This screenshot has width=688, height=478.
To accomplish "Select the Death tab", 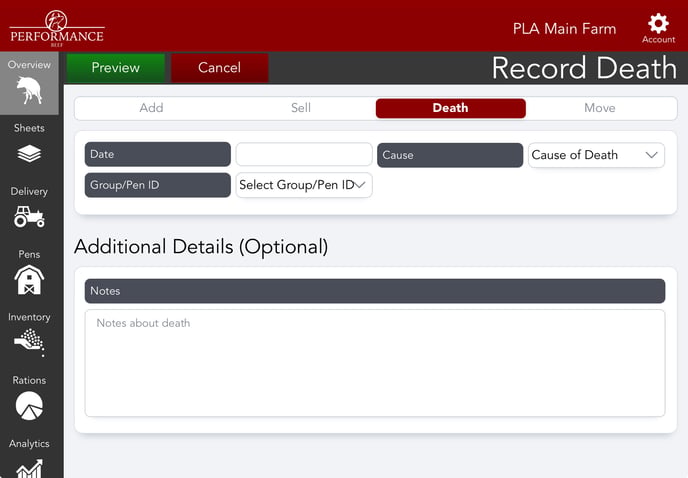I will pyautogui.click(x=450, y=108).
